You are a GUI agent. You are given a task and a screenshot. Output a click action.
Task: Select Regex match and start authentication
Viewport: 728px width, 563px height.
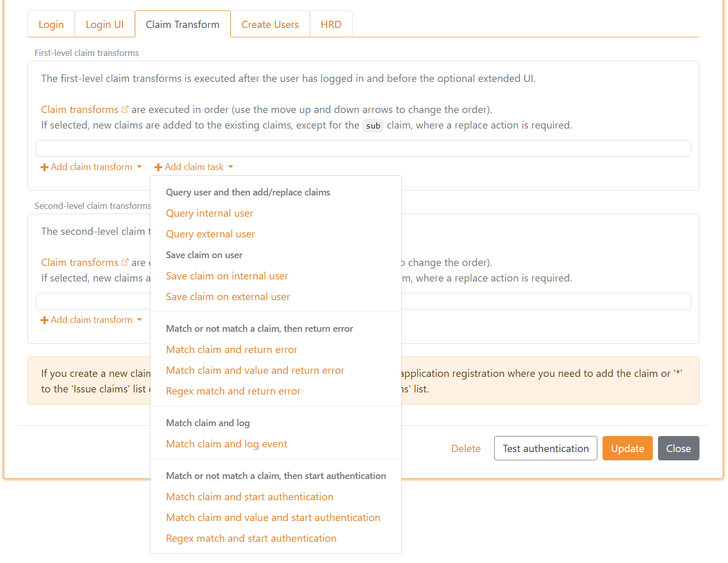251,538
